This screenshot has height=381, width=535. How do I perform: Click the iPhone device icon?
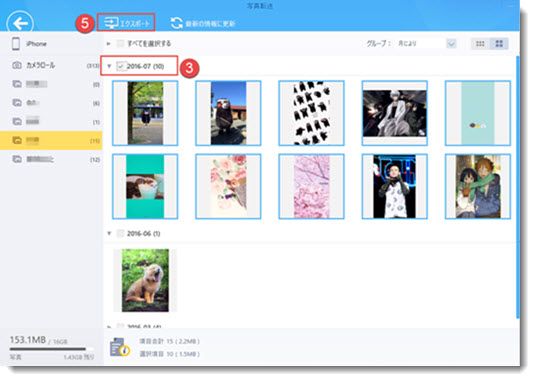click(16, 44)
